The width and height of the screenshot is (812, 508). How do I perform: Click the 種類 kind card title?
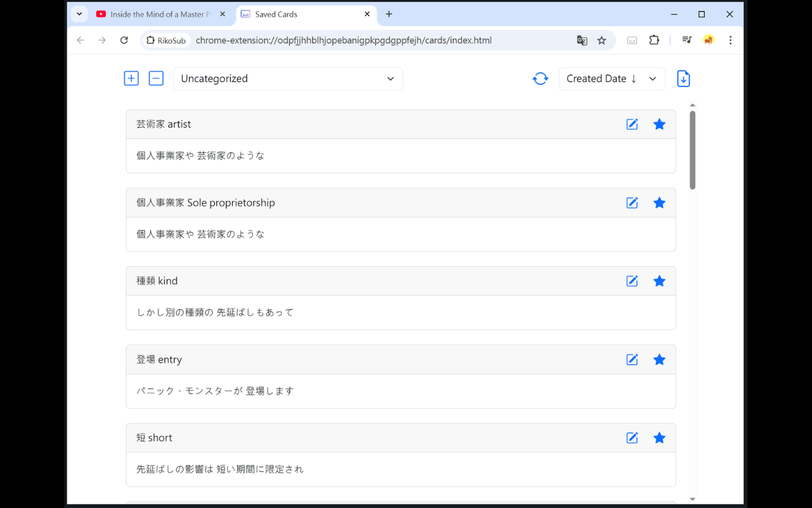point(157,281)
